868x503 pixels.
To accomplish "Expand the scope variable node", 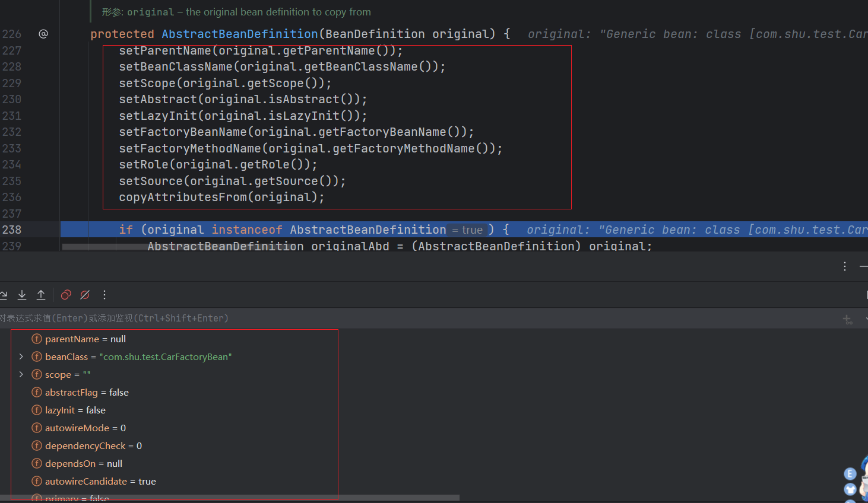I will point(21,374).
